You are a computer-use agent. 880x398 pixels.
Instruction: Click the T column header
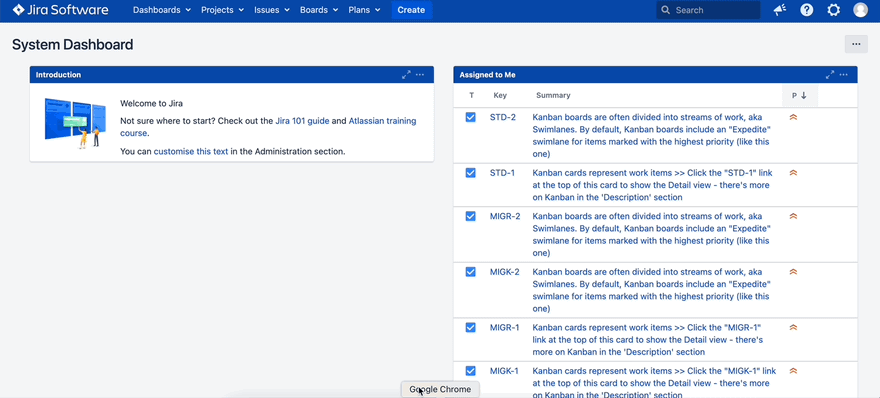[x=471, y=95]
